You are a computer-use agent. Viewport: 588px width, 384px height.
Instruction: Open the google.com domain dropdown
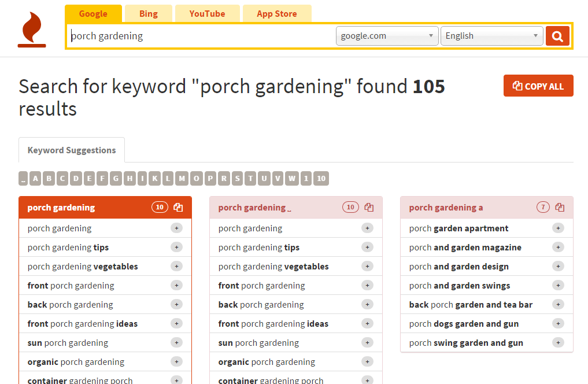coord(387,36)
